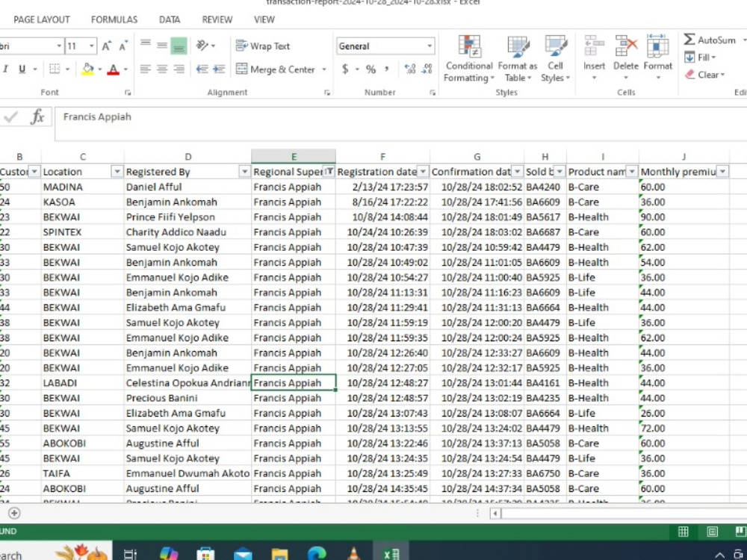Insert cells button
Image resolution: width=747 pixels, height=560 pixels.
click(594, 58)
